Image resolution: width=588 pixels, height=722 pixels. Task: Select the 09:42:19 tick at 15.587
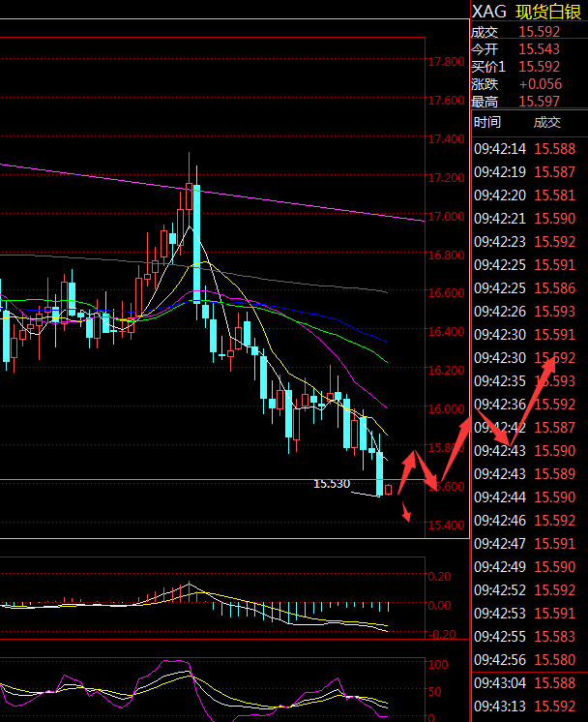[x=525, y=172]
